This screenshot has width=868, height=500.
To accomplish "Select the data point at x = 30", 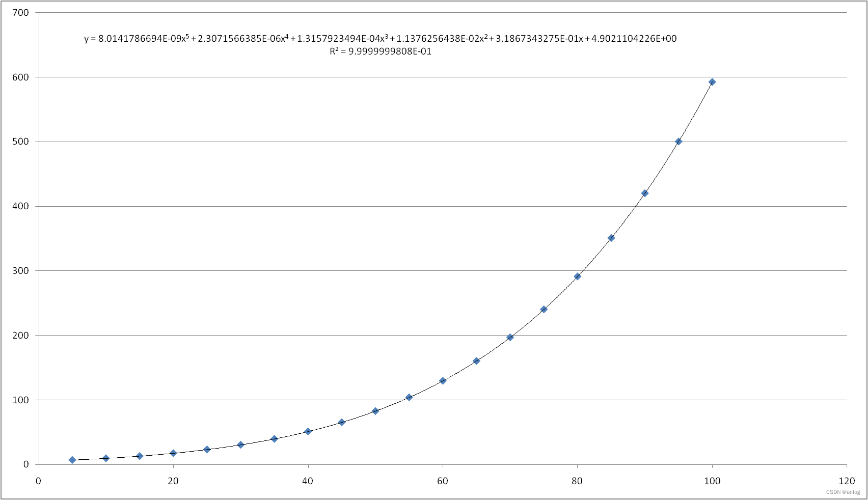I will [240, 445].
